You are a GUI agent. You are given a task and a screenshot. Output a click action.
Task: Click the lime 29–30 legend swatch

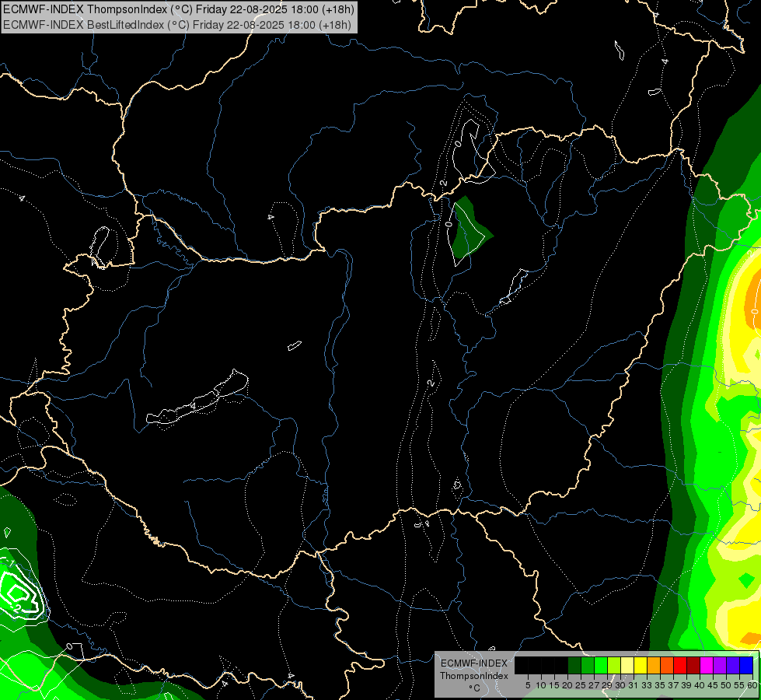(x=614, y=665)
